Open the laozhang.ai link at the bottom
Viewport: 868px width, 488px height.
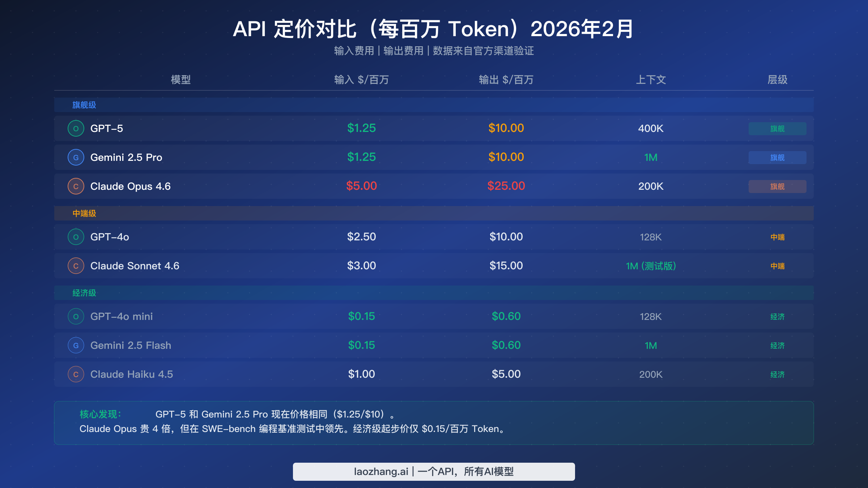click(434, 471)
